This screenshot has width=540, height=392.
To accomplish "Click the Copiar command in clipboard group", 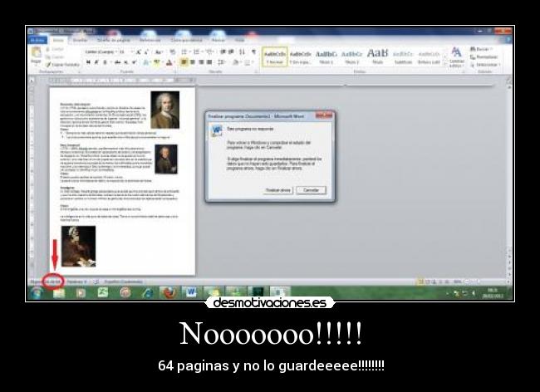I will coord(55,57).
